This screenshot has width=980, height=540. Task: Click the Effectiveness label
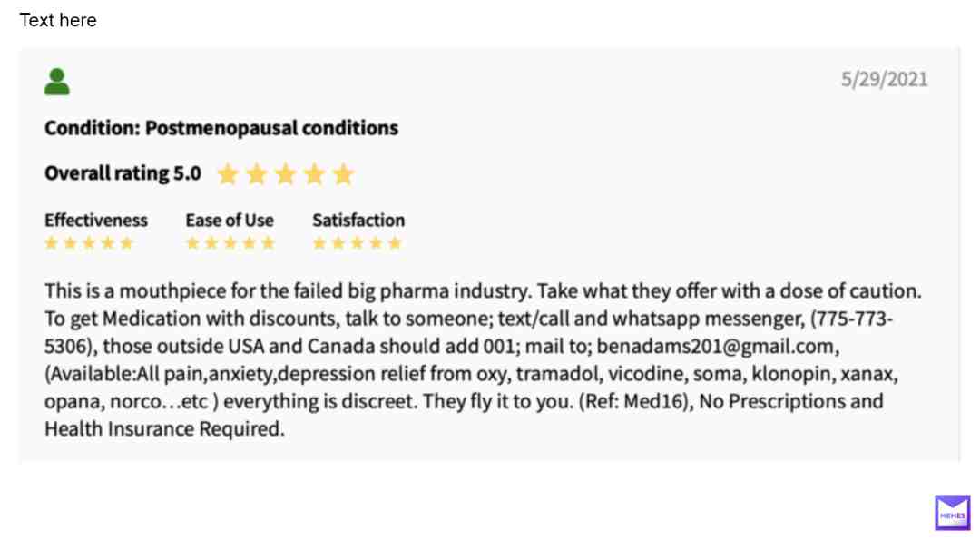coord(95,220)
